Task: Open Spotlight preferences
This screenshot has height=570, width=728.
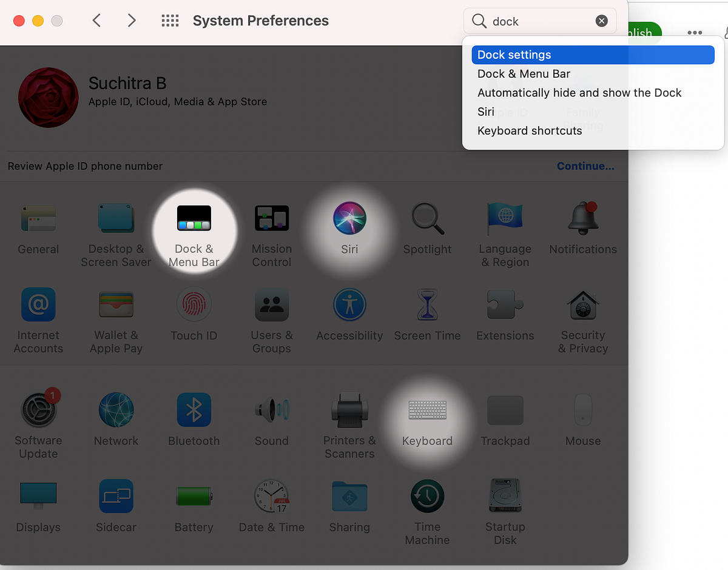Action: [x=427, y=230]
